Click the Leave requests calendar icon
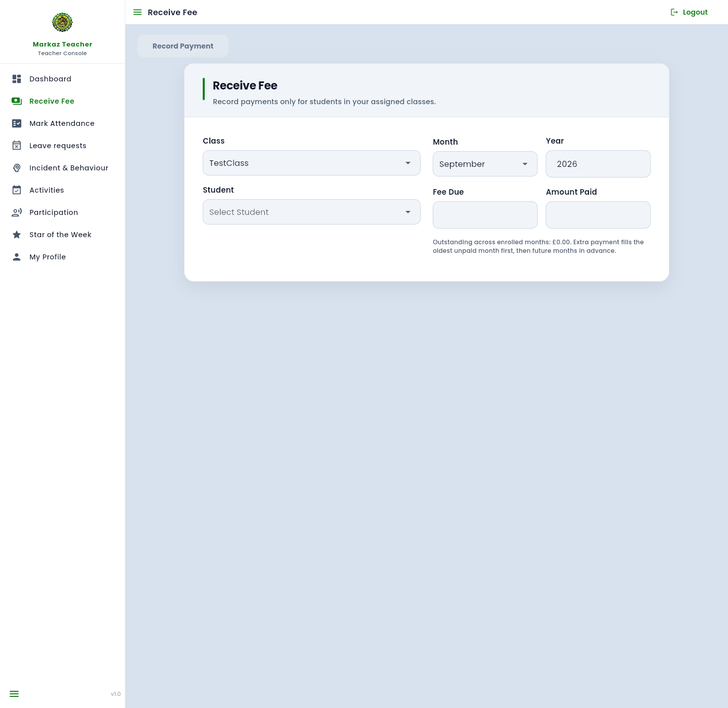 coord(17,146)
